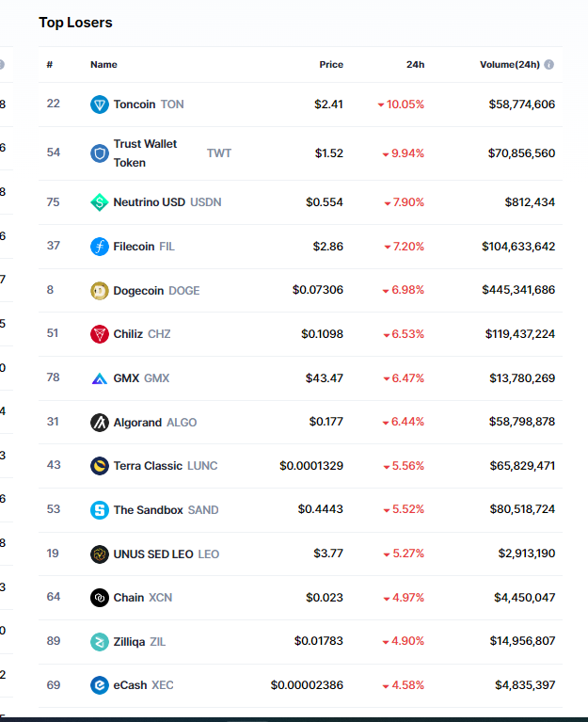This screenshot has width=588, height=722.
Task: Open the eCash XEC link
Action: tap(131, 685)
